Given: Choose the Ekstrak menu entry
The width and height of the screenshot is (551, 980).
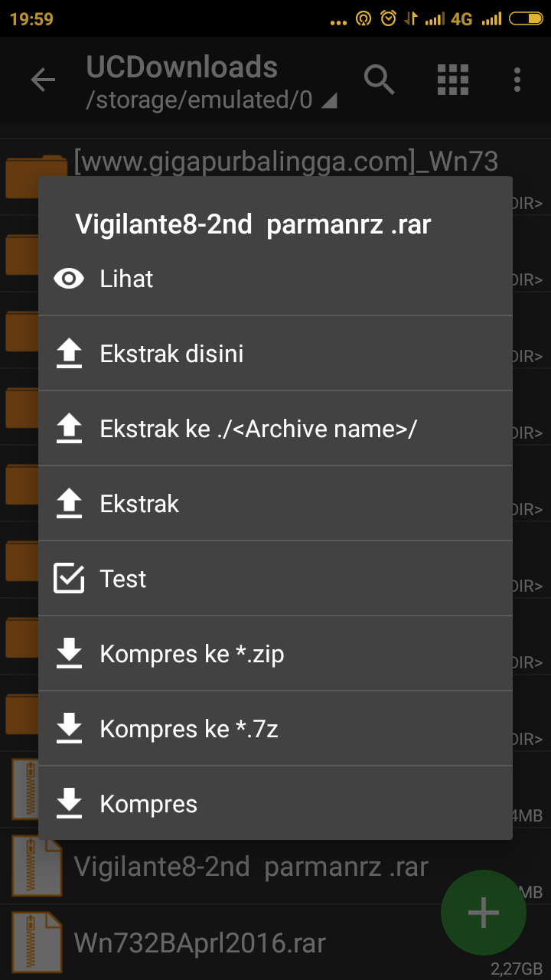Looking at the screenshot, I should click(x=275, y=504).
